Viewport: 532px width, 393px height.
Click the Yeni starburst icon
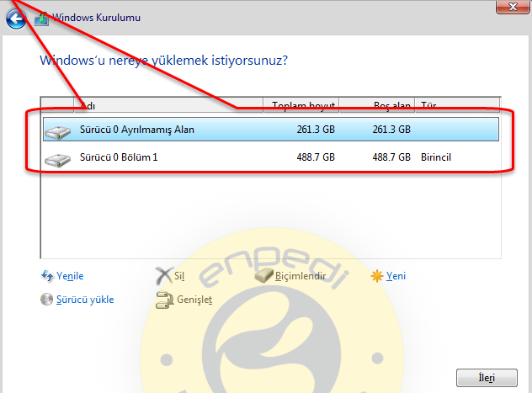coord(377,276)
